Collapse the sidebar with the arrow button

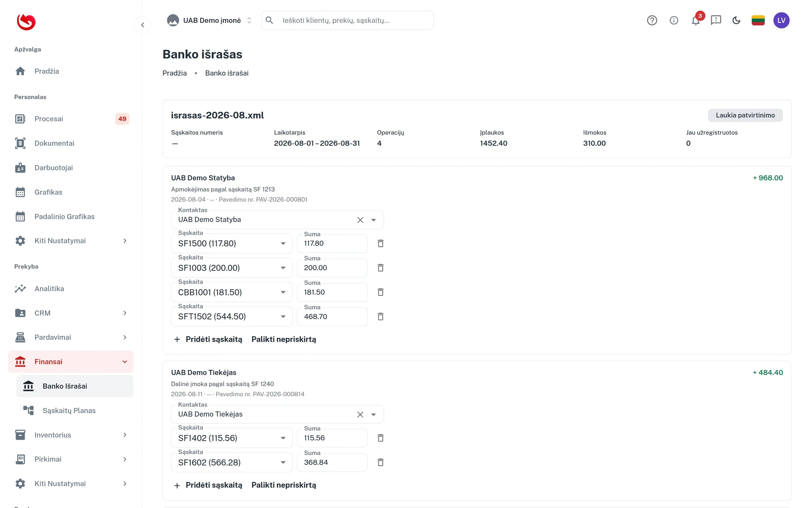pos(143,25)
